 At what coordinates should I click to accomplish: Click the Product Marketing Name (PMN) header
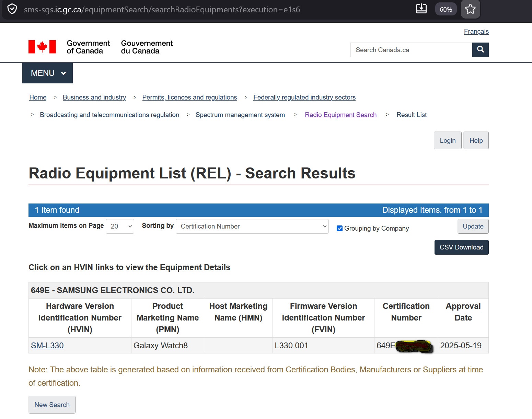tap(167, 318)
